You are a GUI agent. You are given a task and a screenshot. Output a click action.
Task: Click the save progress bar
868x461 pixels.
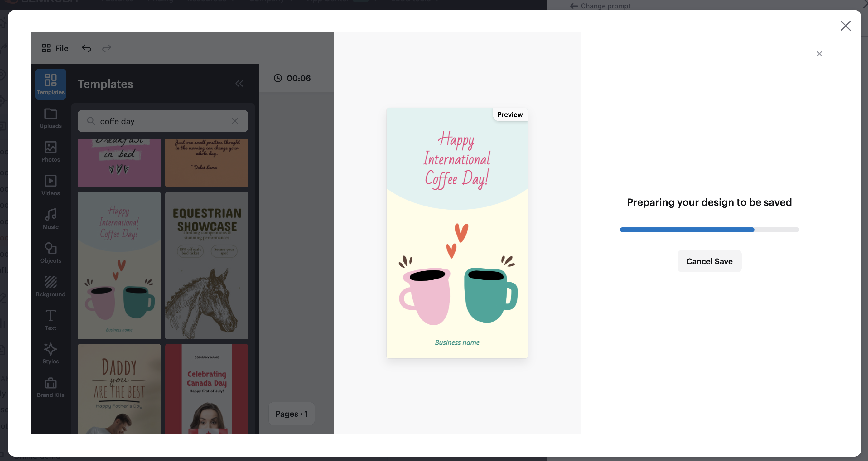click(x=709, y=230)
